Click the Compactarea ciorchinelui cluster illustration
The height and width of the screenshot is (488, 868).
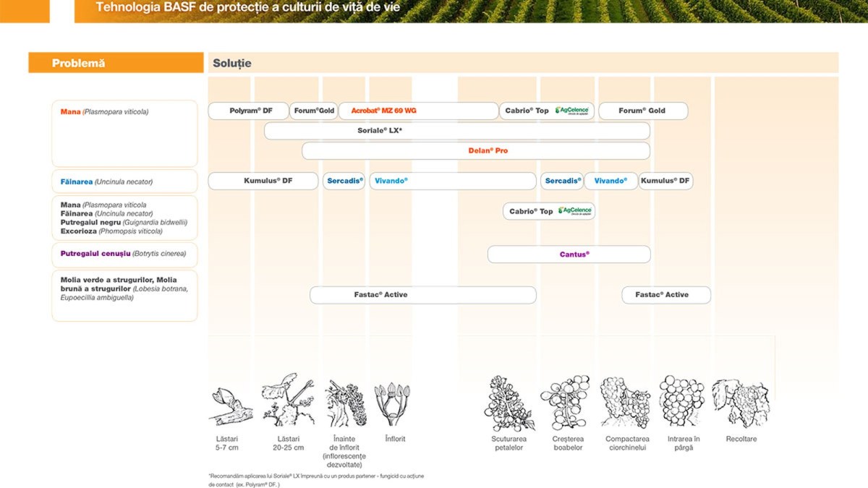tap(625, 403)
